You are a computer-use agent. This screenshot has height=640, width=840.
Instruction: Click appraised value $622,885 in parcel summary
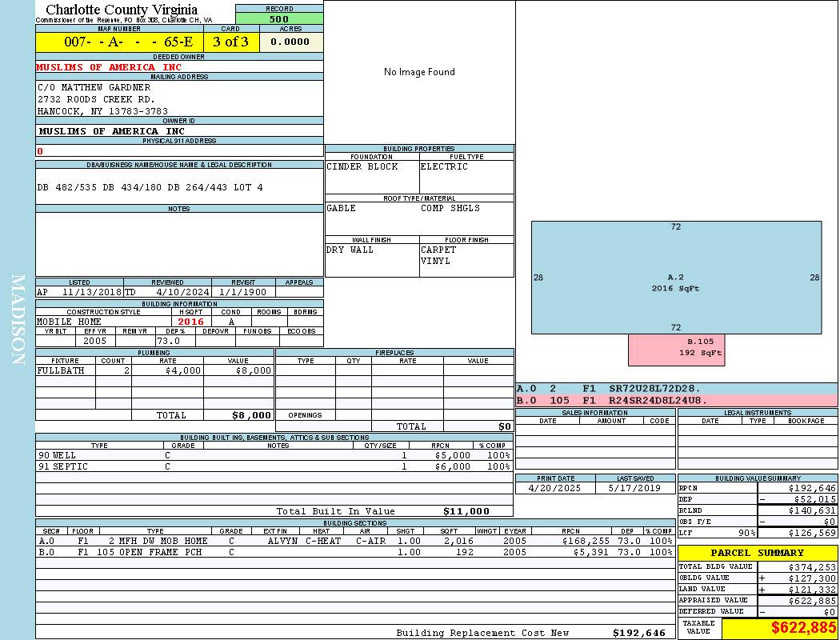pos(812,601)
